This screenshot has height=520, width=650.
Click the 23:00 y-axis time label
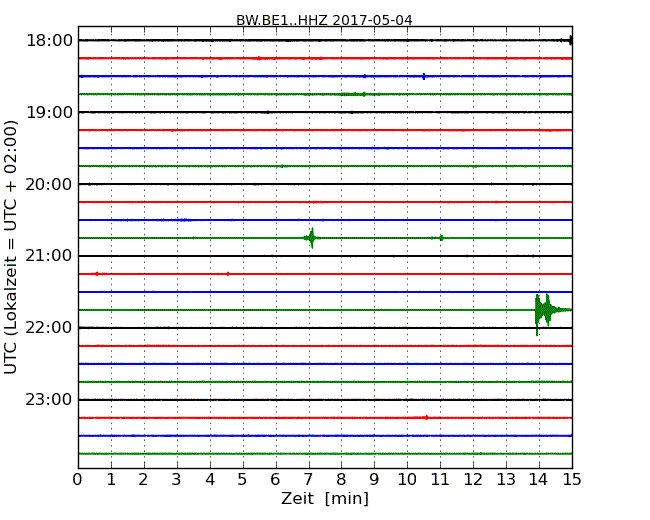point(49,400)
